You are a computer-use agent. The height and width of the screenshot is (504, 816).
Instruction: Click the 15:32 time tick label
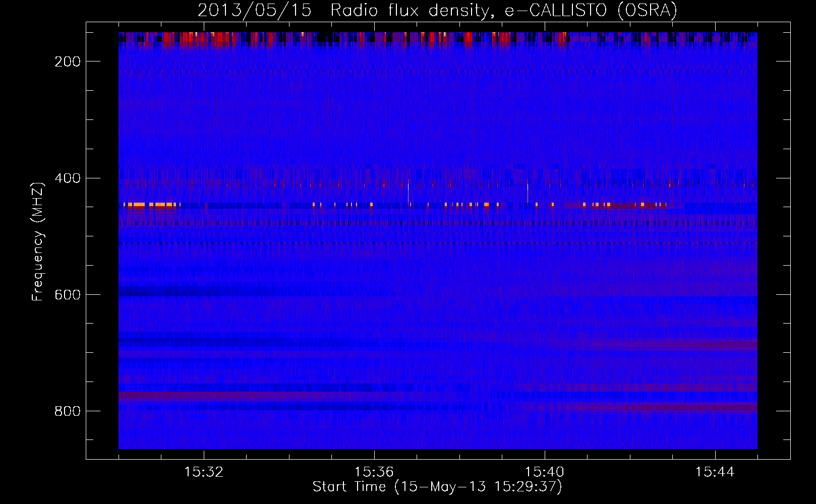click(x=204, y=472)
